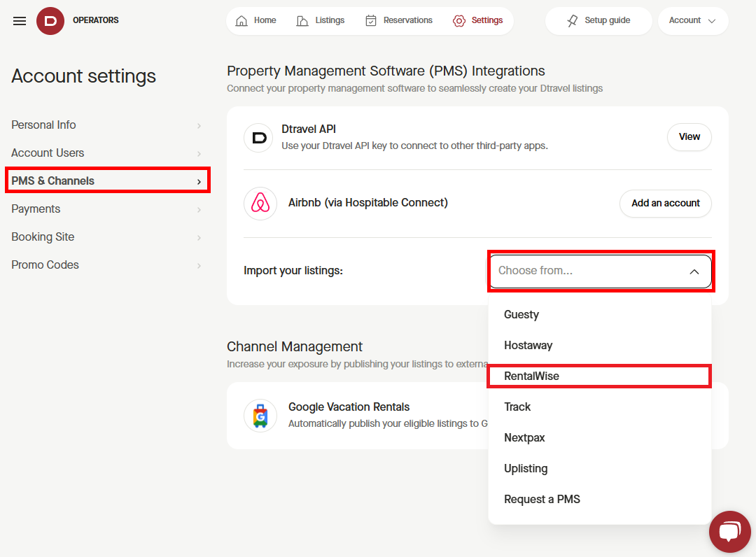This screenshot has width=756, height=557.
Task: Open the hamburger menu
Action: pyautogui.click(x=20, y=21)
